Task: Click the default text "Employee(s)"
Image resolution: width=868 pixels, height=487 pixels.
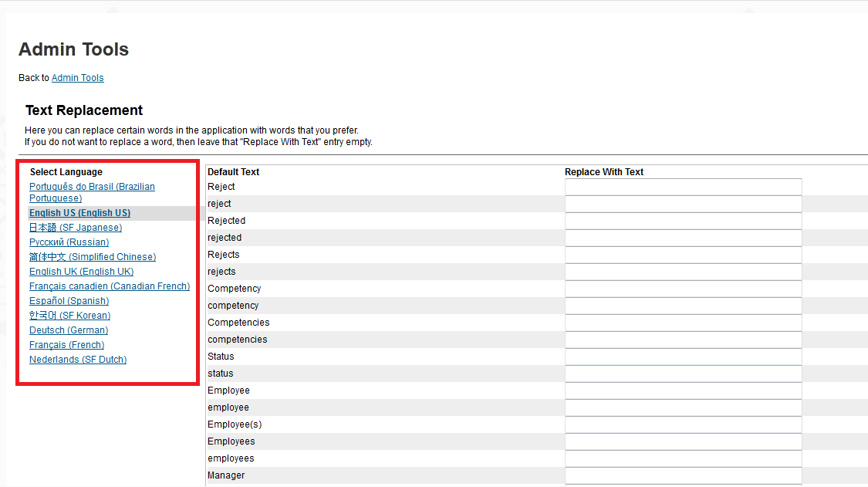Action: 235,424
